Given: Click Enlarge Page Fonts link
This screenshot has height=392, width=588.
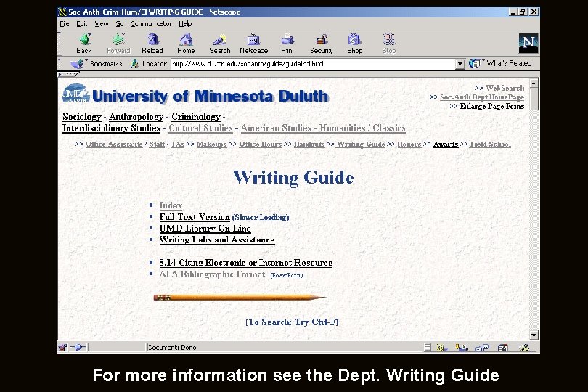Looking at the screenshot, I should point(492,107).
